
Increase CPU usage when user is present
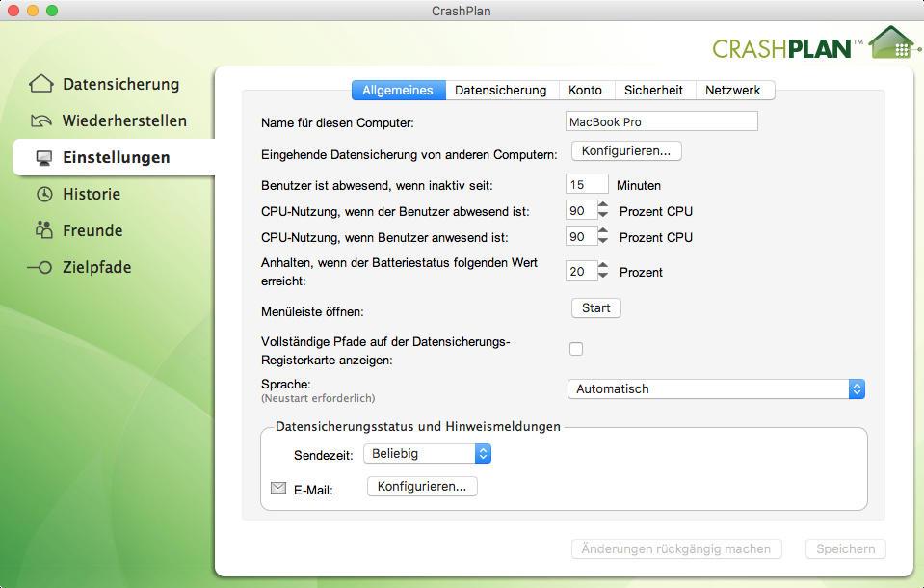coord(603,231)
